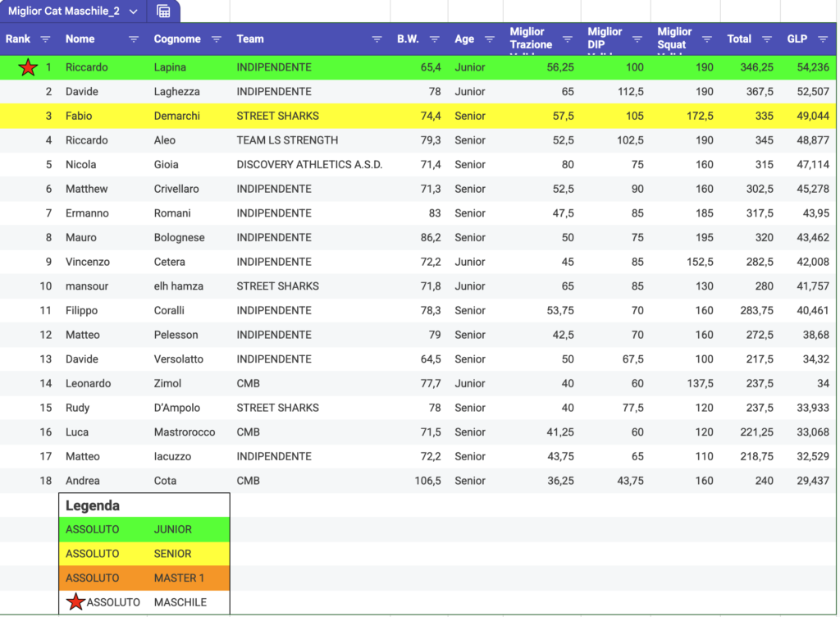Select the Miglior Cat Maschile_2 table name
Screen dimensions: 840x617
click(x=63, y=11)
